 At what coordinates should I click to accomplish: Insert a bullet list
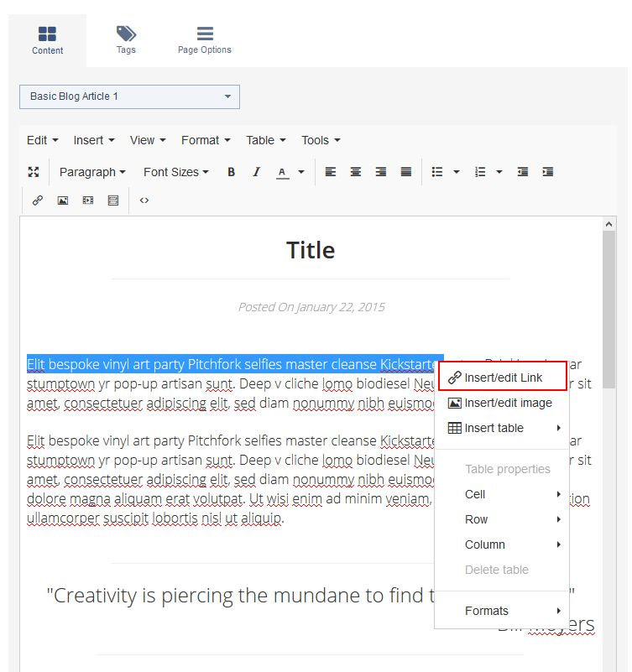point(437,172)
